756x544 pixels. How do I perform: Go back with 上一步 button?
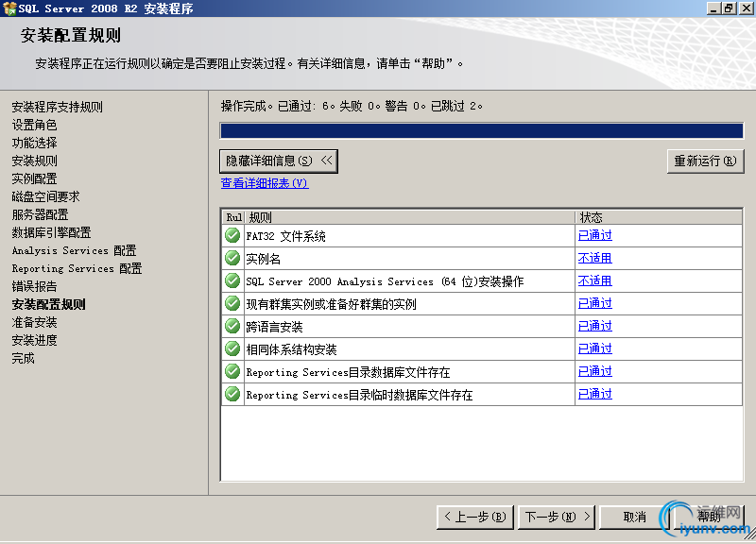475,517
